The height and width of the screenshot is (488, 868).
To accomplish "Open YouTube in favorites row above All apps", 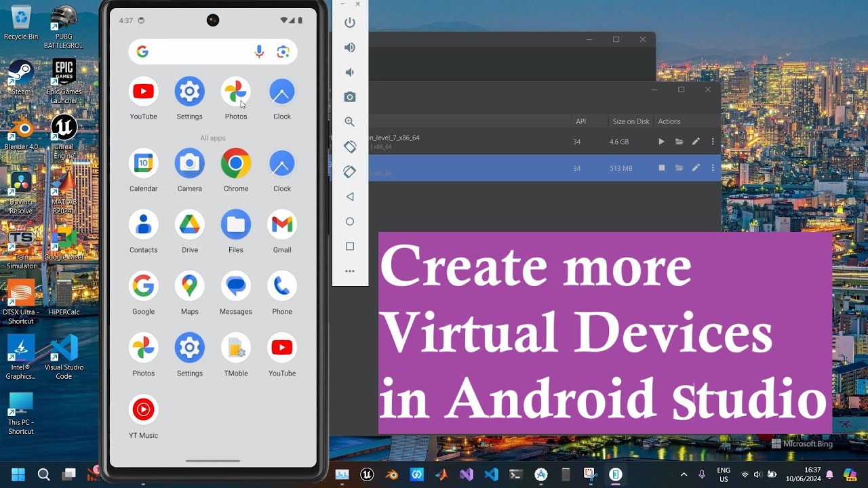I will pos(144,98).
